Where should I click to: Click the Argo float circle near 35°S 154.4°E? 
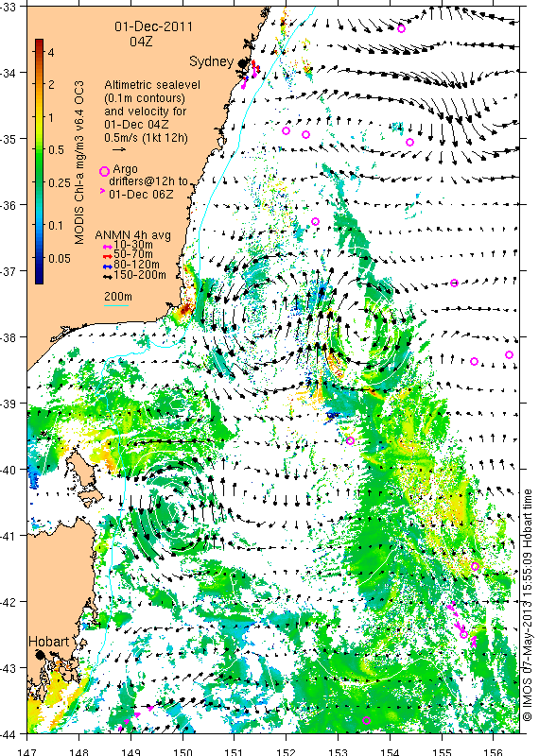tap(409, 142)
